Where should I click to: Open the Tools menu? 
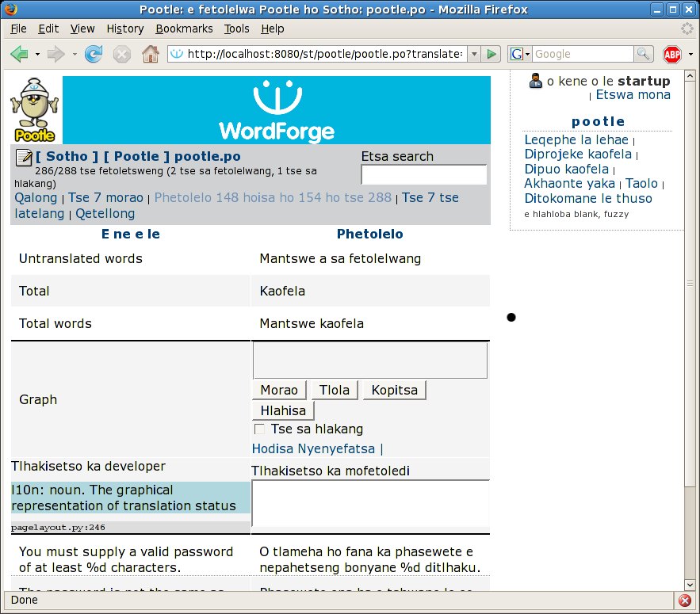[x=236, y=29]
